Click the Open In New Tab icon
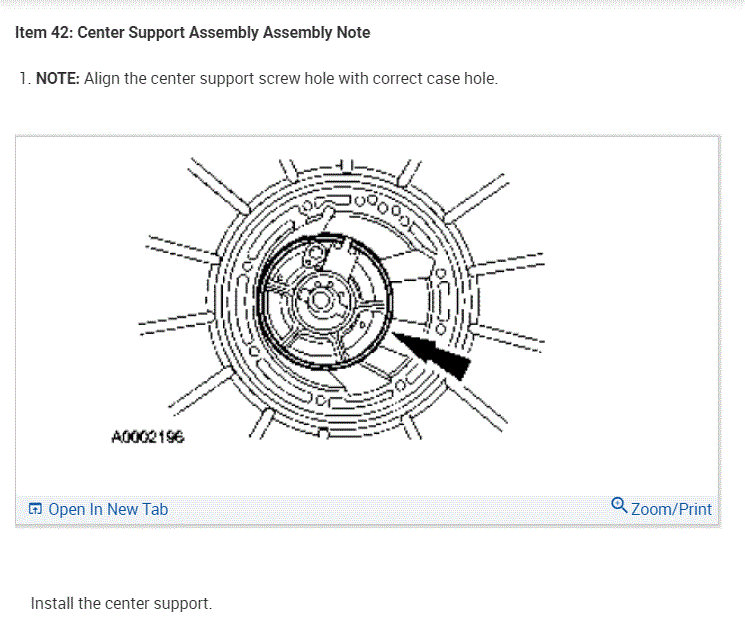The height and width of the screenshot is (625, 745). [35, 509]
